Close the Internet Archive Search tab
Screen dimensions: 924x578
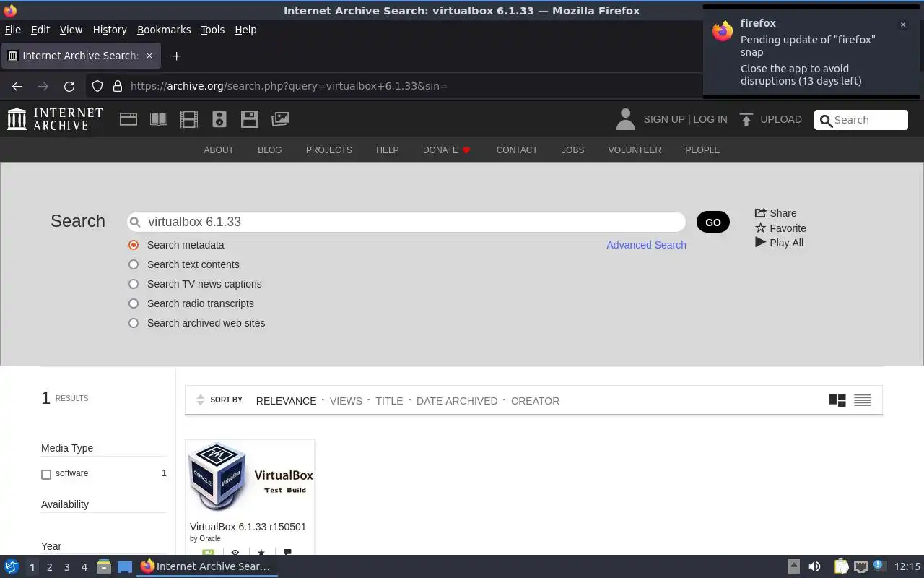(x=149, y=56)
